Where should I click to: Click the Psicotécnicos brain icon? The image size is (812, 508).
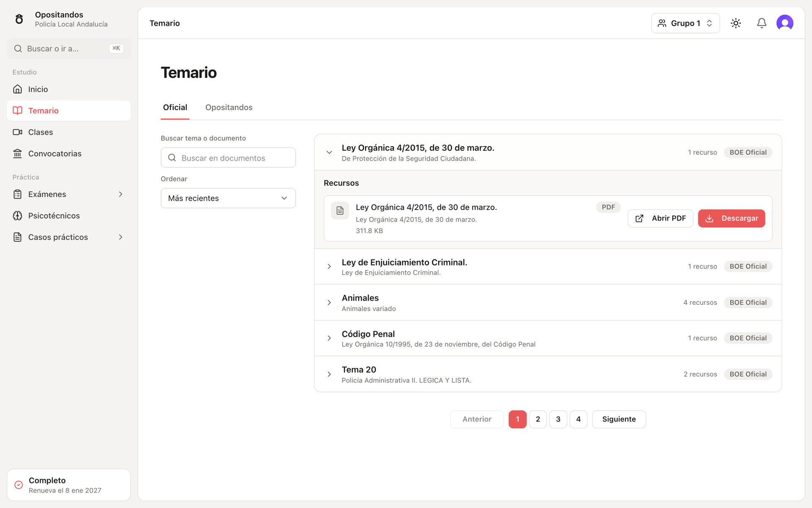[x=17, y=215]
